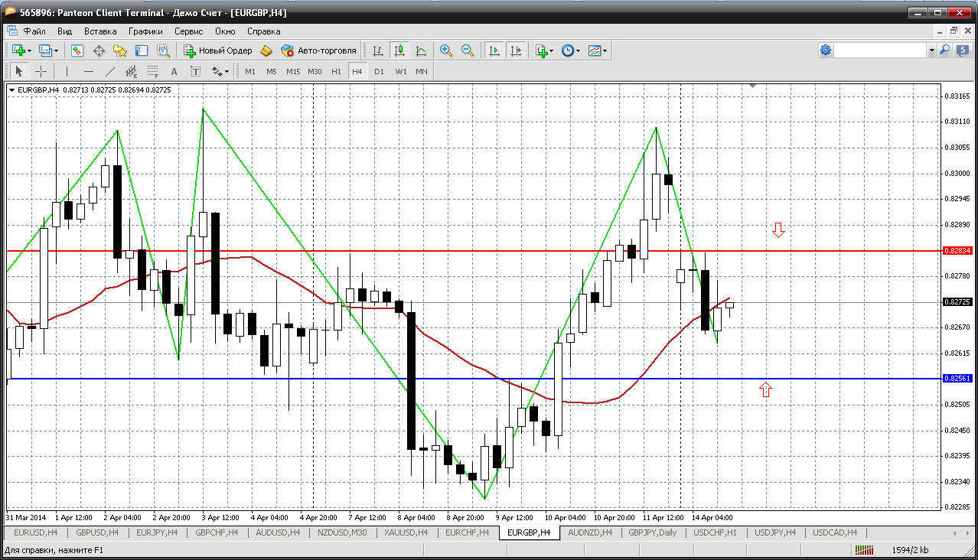Click into the search input field

tap(880, 50)
